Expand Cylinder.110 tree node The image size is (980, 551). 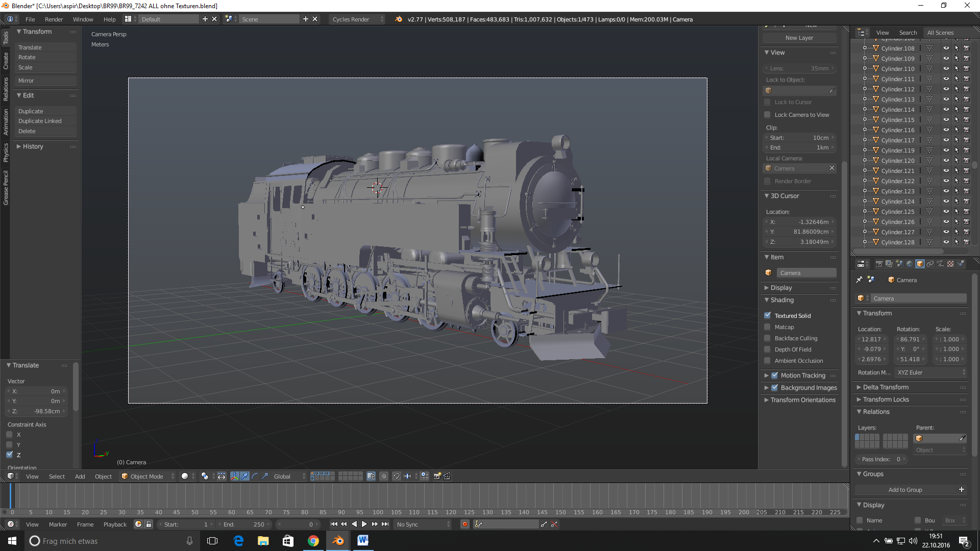[x=865, y=68]
